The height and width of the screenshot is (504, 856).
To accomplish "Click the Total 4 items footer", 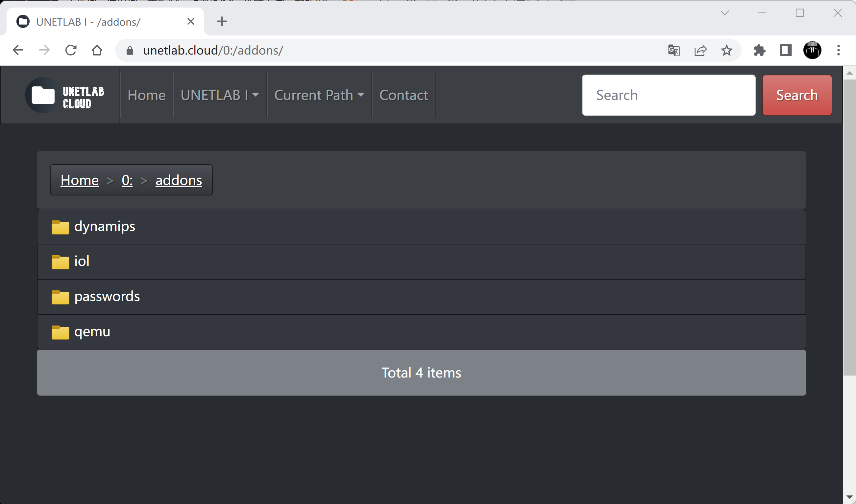I will click(x=421, y=373).
